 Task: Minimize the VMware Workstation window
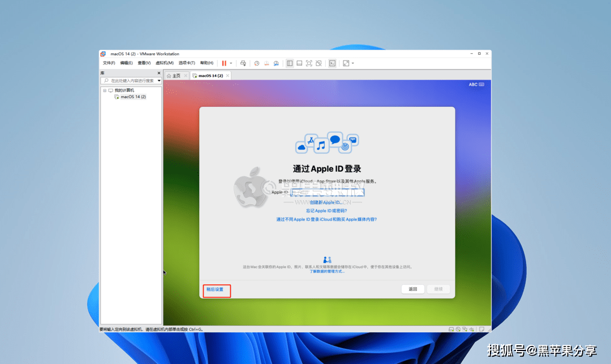471,54
